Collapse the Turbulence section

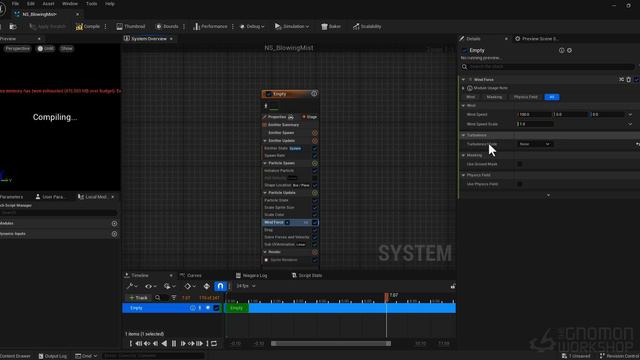[x=463, y=135]
